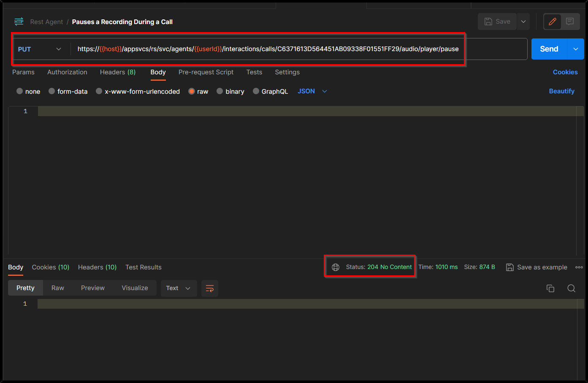Copy the response body with copy icon

[550, 288]
